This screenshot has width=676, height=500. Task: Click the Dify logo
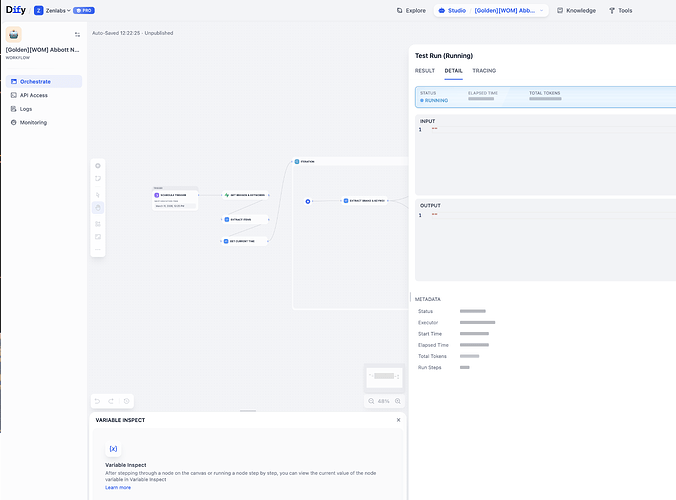click(x=16, y=10)
